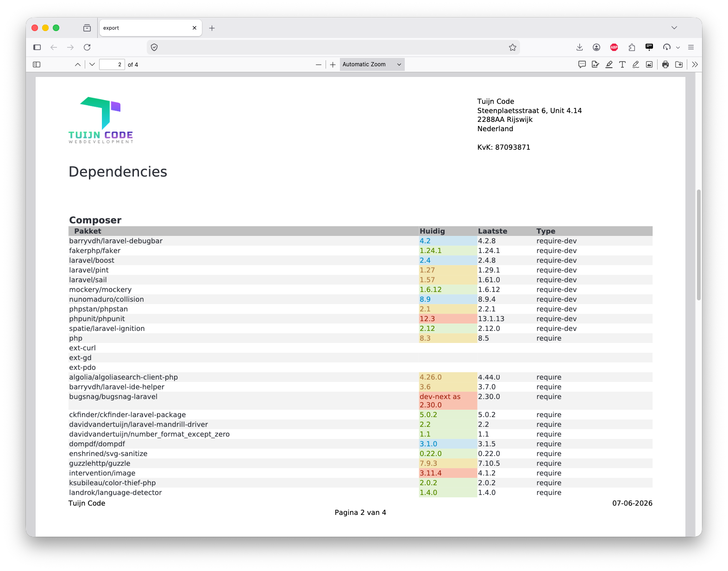Click the page number field
This screenshot has width=728, height=571.
112,64
